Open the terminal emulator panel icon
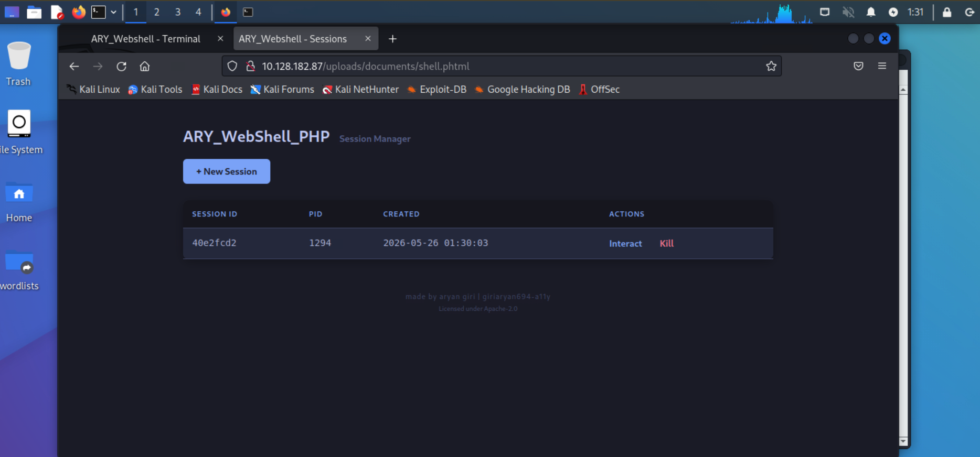The height and width of the screenshot is (457, 980). (99, 12)
